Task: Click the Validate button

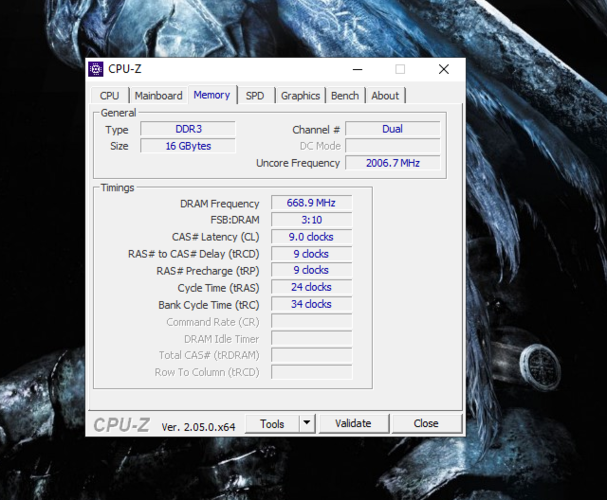Action: coord(353,423)
